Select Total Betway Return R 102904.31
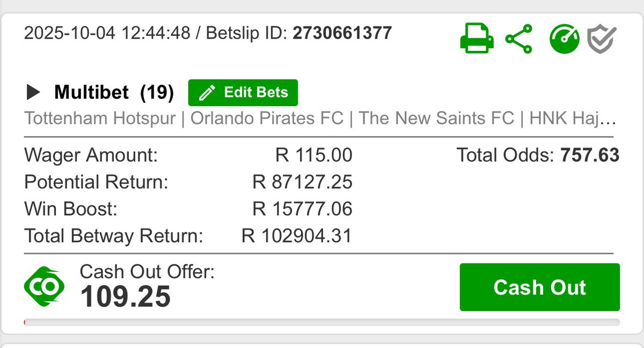 pyautogui.click(x=297, y=235)
